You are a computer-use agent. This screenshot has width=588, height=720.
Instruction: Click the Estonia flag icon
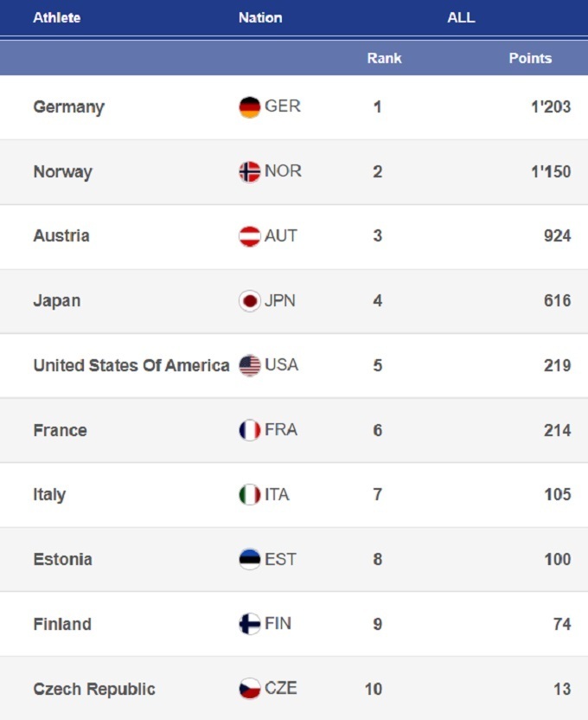pos(250,559)
